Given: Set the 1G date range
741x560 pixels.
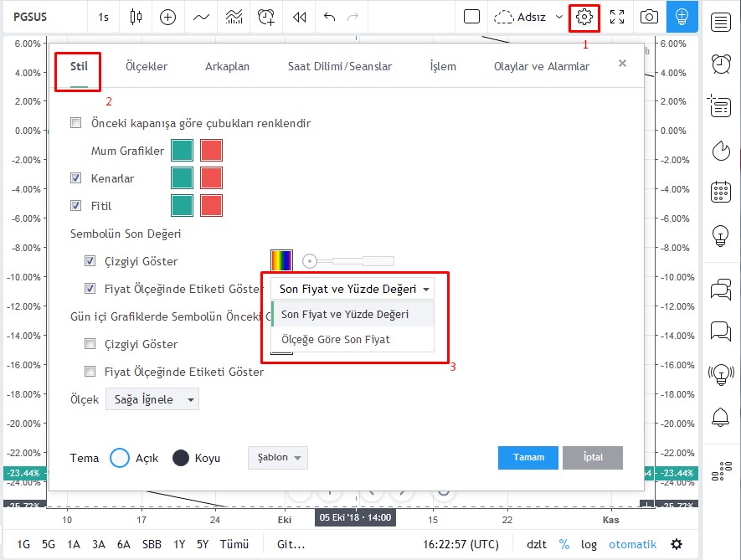Looking at the screenshot, I should [23, 544].
